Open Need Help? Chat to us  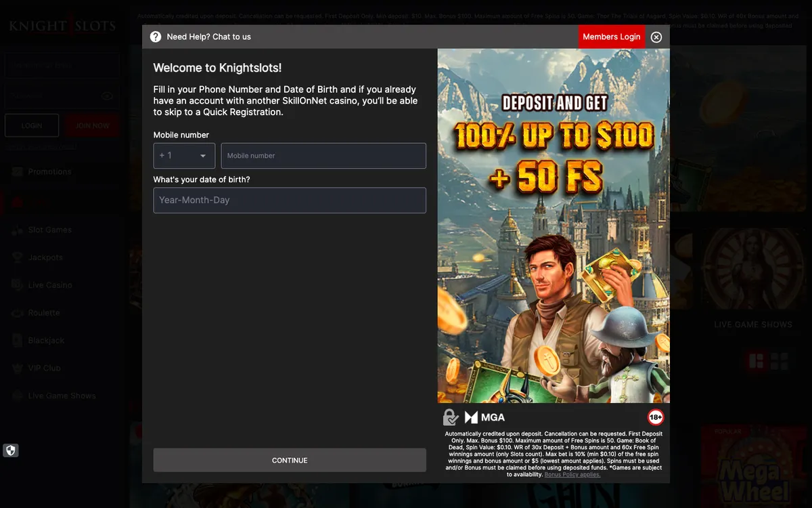tap(208, 37)
